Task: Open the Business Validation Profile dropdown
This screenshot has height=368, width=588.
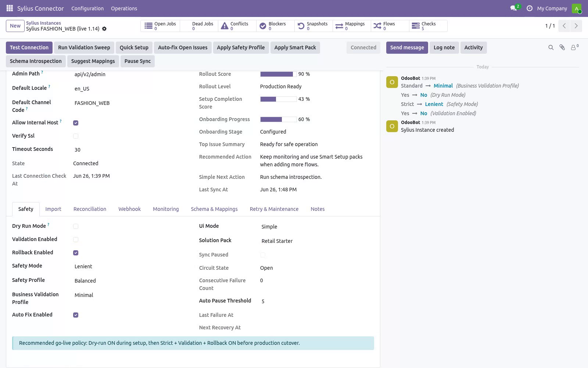Action: tap(130, 295)
